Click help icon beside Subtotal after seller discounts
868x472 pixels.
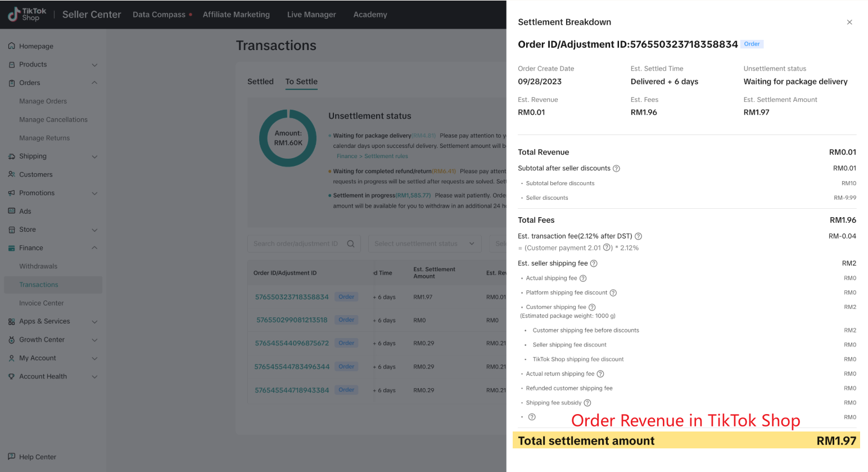616,169
